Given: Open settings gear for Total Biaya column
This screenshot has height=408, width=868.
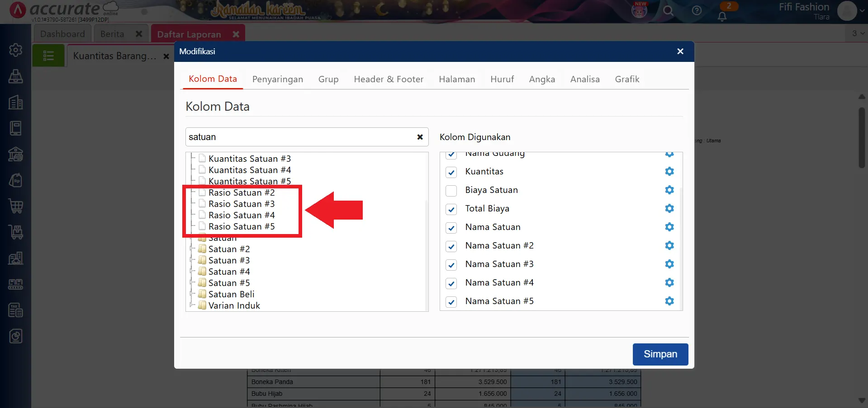Looking at the screenshot, I should click(669, 209).
